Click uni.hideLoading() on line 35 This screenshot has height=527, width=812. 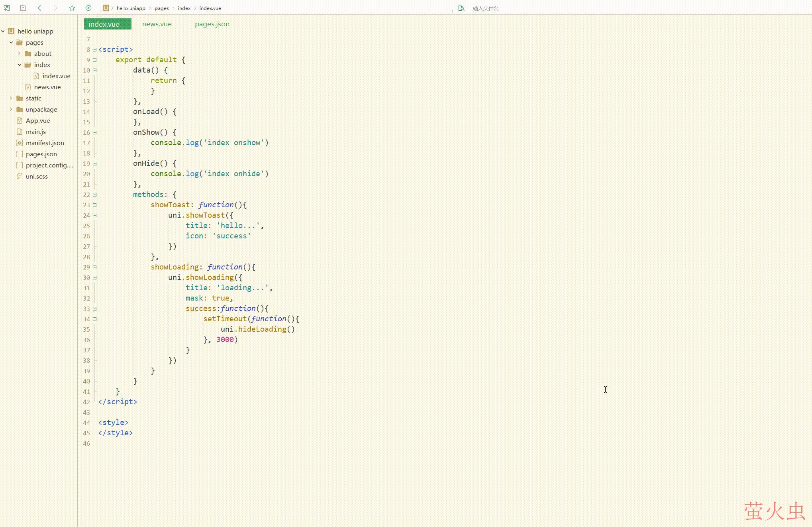pos(258,329)
